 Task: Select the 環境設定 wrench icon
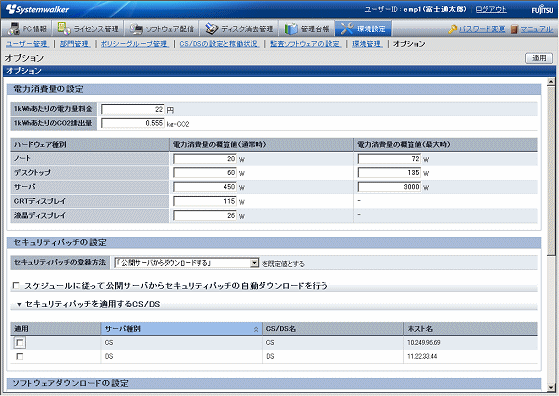(x=347, y=29)
